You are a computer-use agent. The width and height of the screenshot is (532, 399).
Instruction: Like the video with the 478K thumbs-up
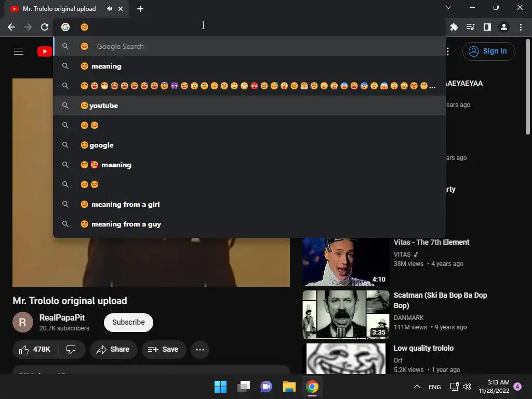tap(35, 350)
